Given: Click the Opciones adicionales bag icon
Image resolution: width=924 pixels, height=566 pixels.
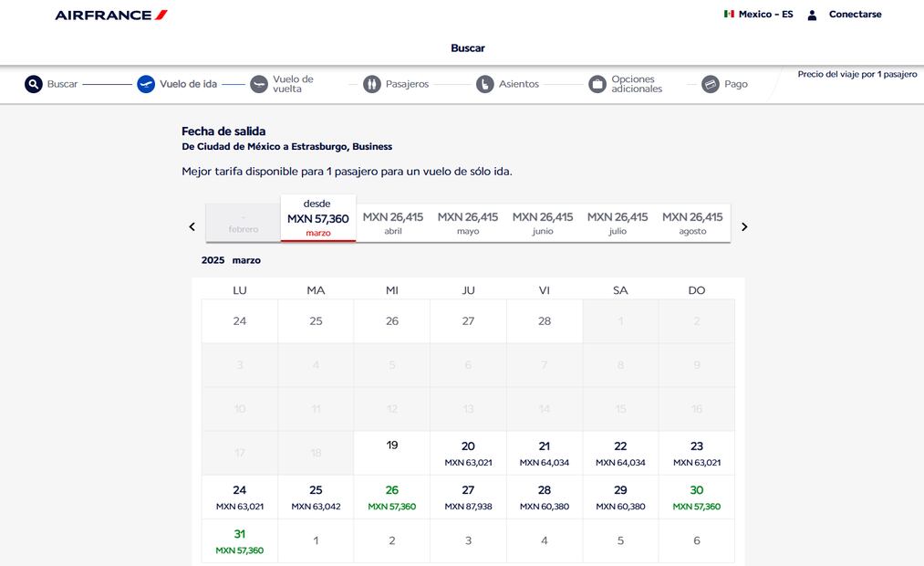Looking at the screenshot, I should click(x=597, y=84).
